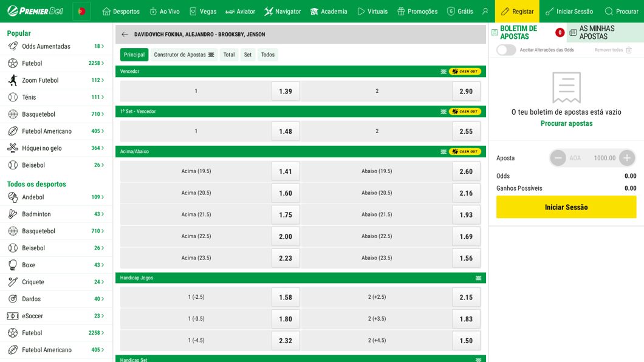Click the yellow Registar button
Screen dimensions: 644x362
517,12
